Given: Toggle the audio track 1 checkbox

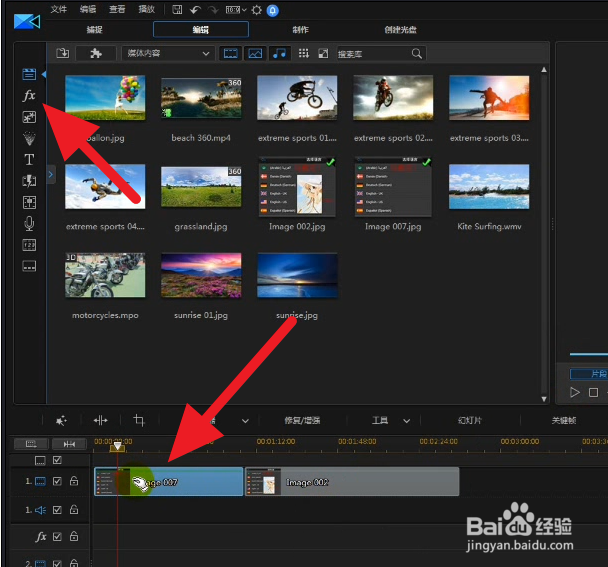Looking at the screenshot, I should pos(57,510).
